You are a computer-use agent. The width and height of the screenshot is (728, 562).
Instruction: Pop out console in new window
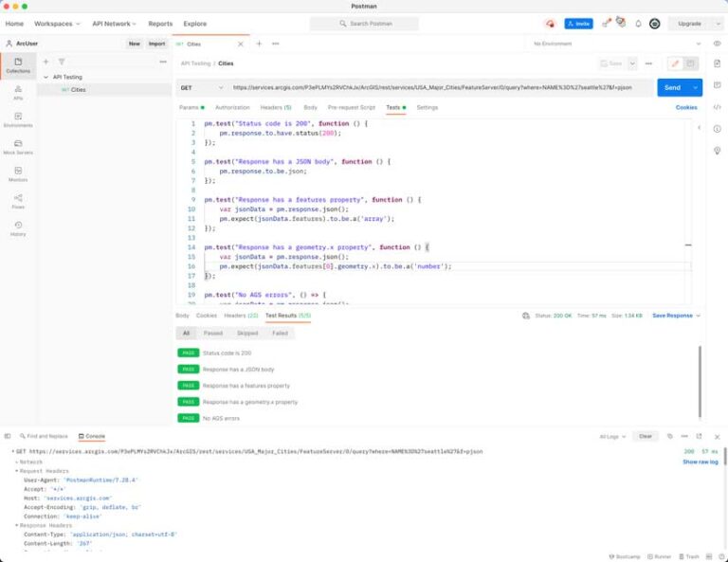click(x=699, y=436)
